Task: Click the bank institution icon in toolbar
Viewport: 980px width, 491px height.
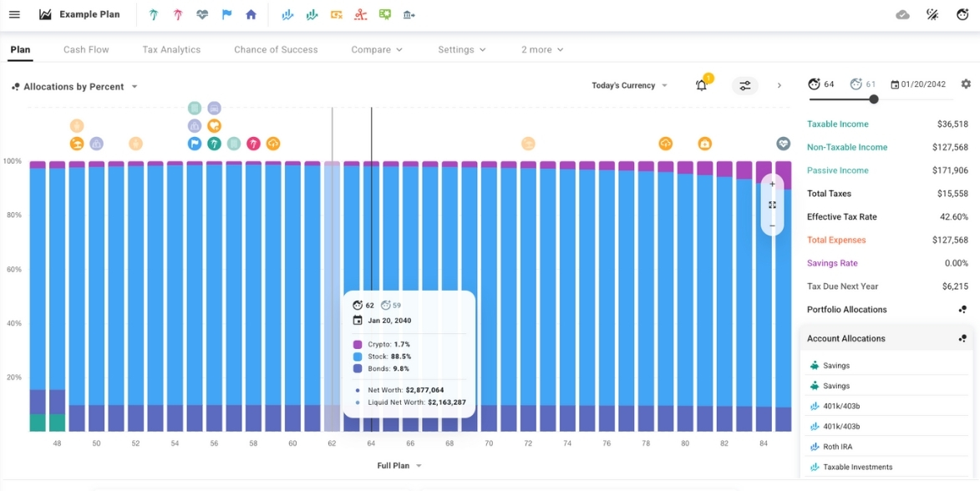Action: (409, 15)
